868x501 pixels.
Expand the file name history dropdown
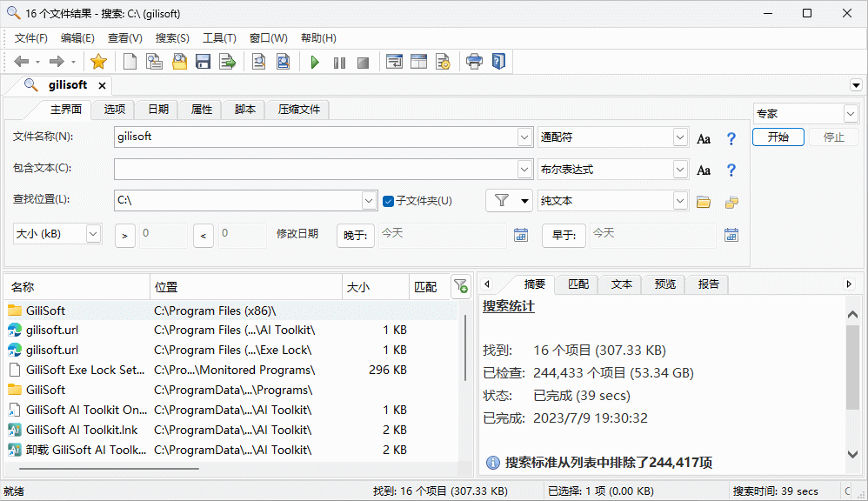coord(524,137)
